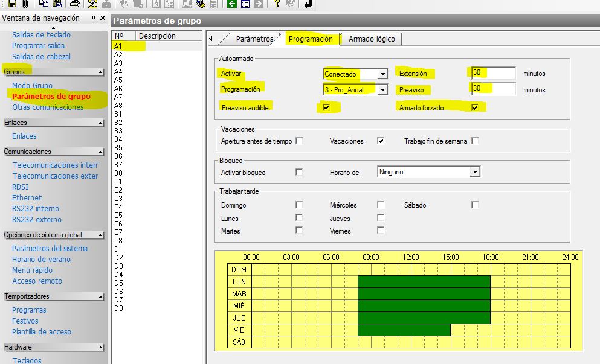
Task: Check the Activar bloqueo checkbox
Action: coord(299,172)
